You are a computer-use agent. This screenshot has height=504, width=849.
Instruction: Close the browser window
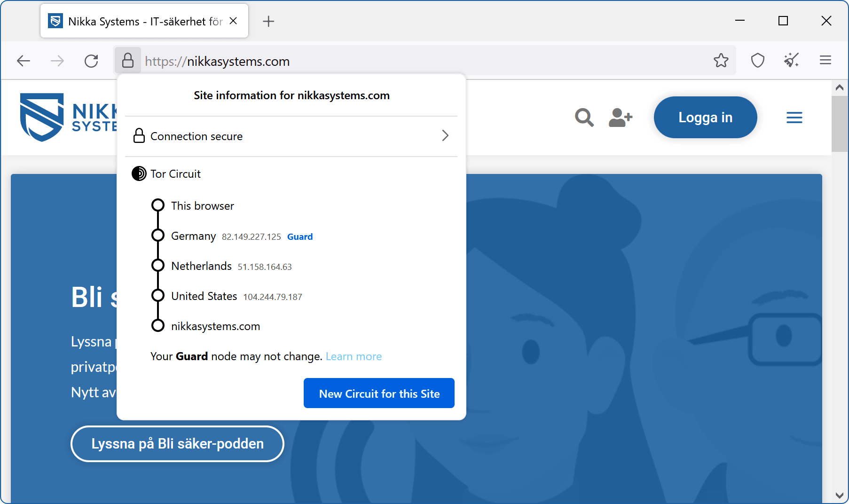(x=826, y=21)
